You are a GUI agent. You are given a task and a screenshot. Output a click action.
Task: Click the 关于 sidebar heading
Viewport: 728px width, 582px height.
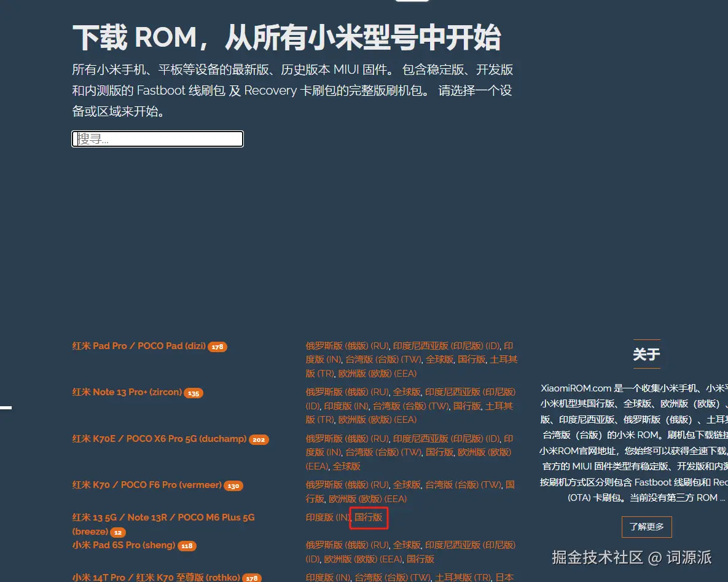pyautogui.click(x=646, y=355)
